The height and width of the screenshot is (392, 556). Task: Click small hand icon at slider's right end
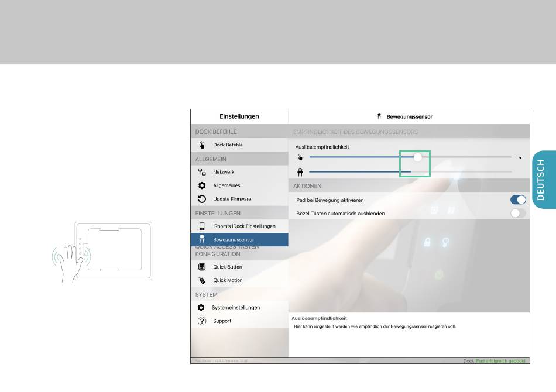tap(520, 157)
